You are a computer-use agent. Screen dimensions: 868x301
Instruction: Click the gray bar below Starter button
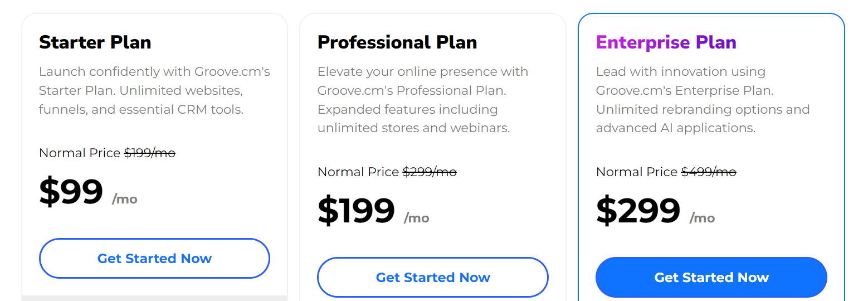154,298
